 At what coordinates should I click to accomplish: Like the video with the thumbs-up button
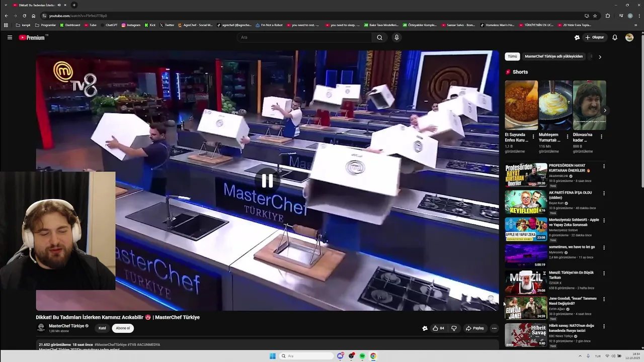coord(438,328)
